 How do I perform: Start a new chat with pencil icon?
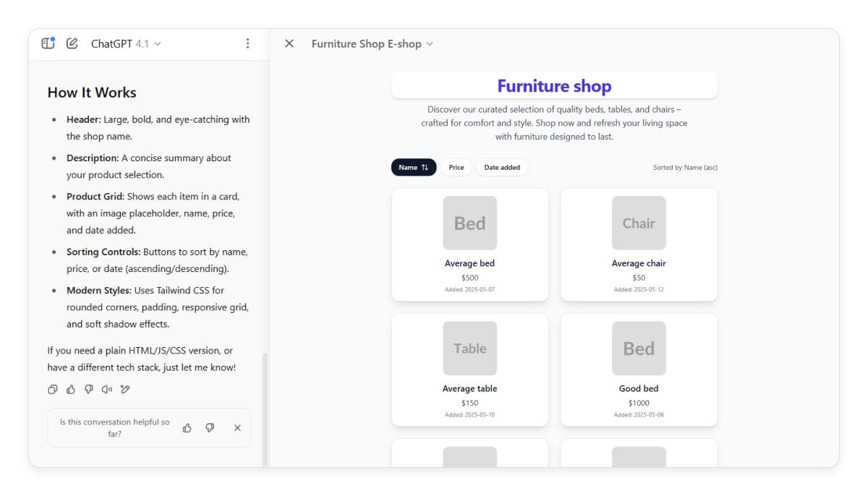click(72, 43)
